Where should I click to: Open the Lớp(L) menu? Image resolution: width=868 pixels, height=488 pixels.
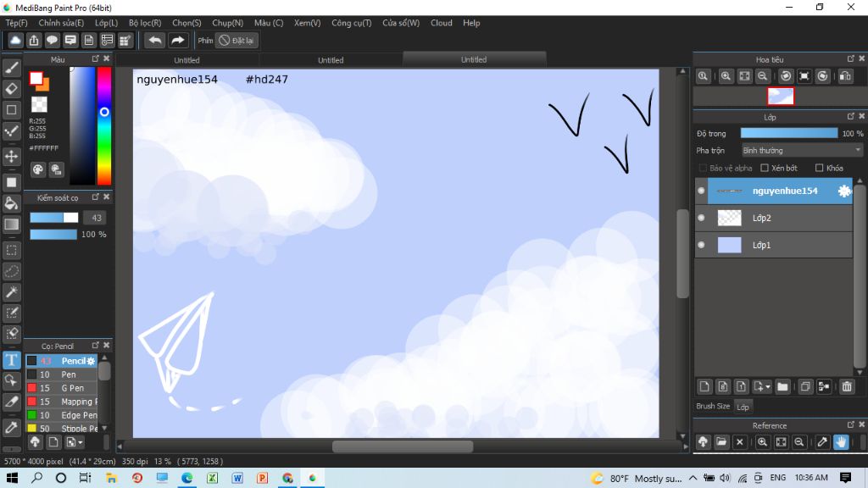coord(106,23)
